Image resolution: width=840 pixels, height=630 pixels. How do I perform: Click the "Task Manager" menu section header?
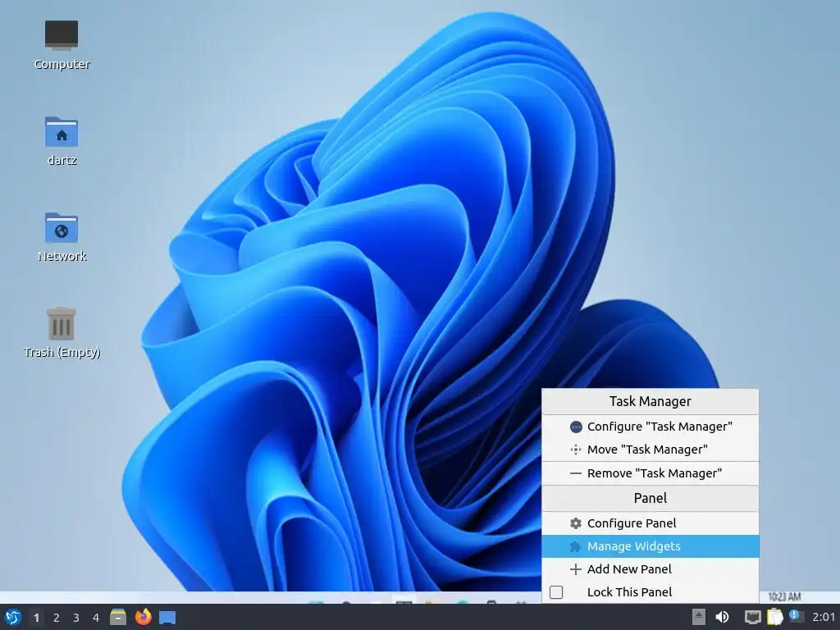click(x=651, y=401)
